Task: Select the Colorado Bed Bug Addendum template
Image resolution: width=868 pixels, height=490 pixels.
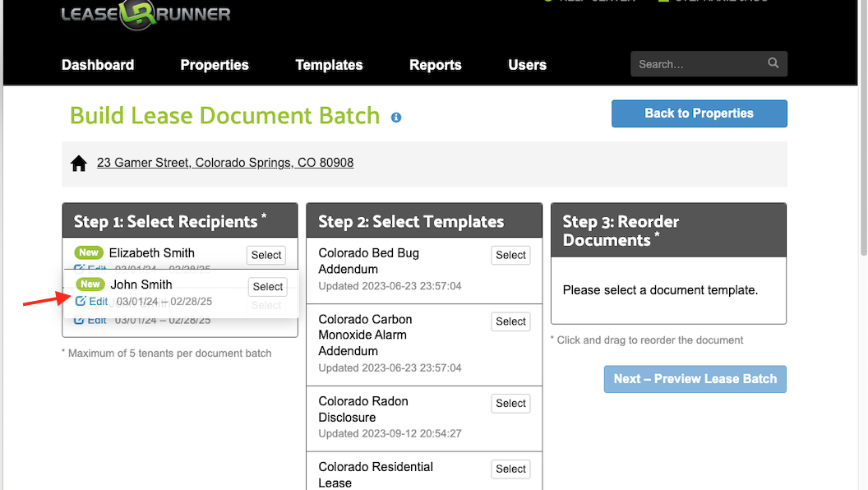Action: coord(510,255)
